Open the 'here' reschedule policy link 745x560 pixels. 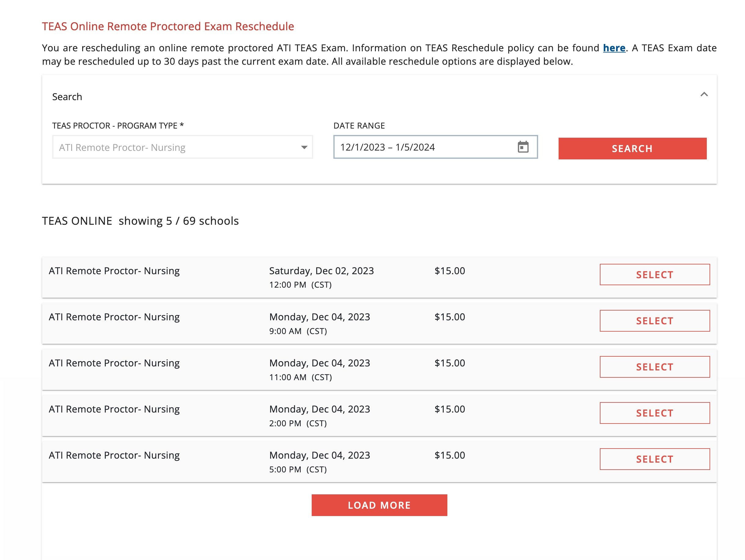tap(614, 48)
